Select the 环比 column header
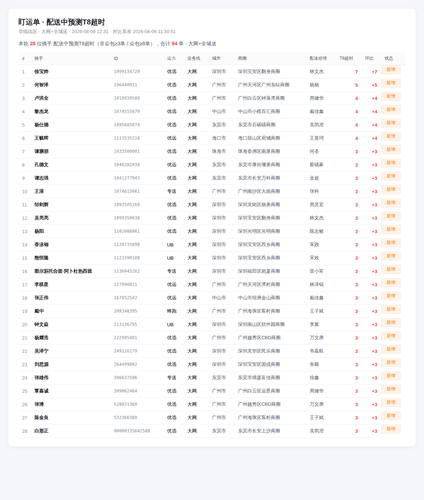 369,58
